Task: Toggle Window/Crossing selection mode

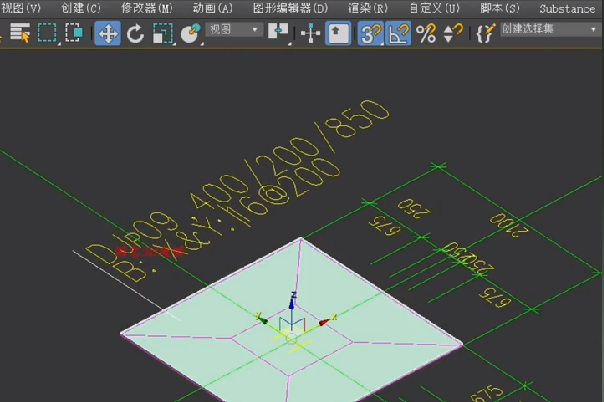Action: (x=74, y=33)
